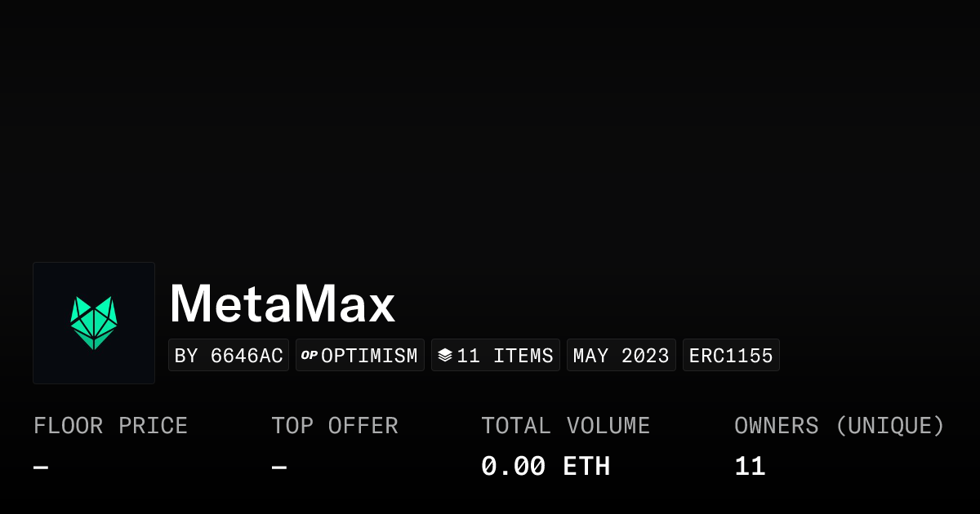This screenshot has height=514, width=980.
Task: Click the TOTAL VOLUME stat label
Action: 565,426
